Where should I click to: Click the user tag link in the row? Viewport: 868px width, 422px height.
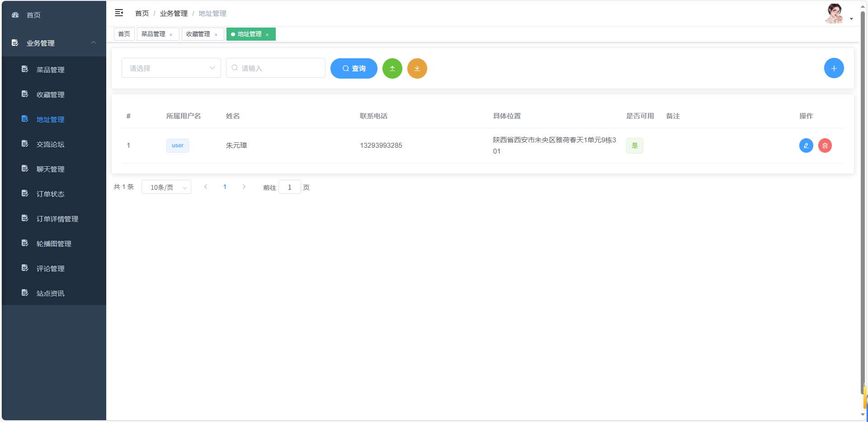click(x=177, y=145)
